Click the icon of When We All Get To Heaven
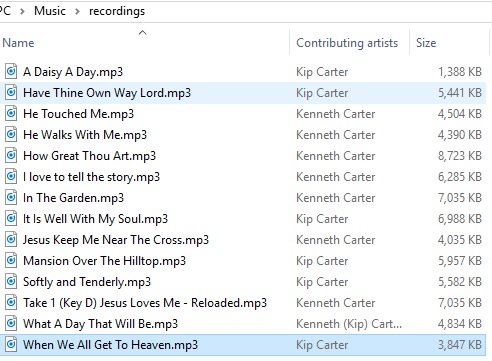 coord(11,344)
